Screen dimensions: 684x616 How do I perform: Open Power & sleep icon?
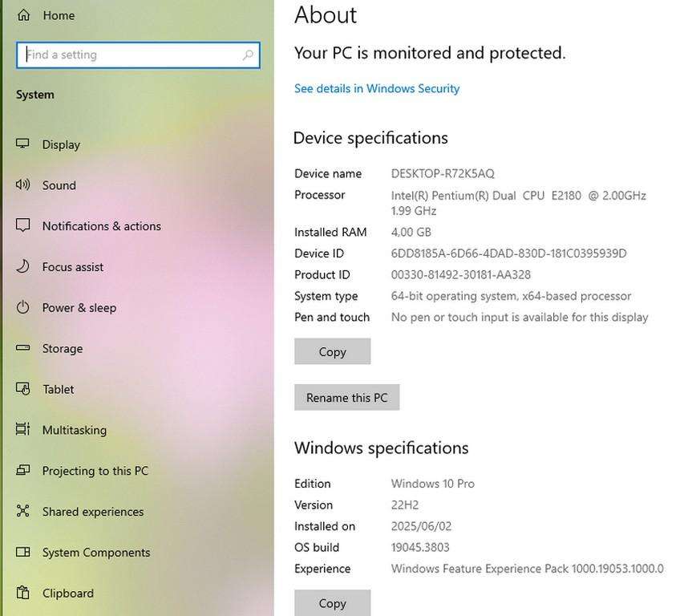[x=23, y=308]
